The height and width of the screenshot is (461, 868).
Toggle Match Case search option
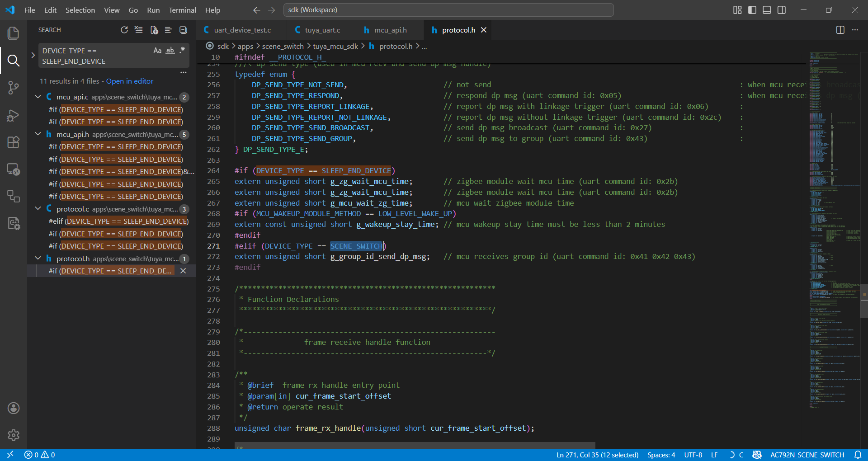pyautogui.click(x=157, y=51)
